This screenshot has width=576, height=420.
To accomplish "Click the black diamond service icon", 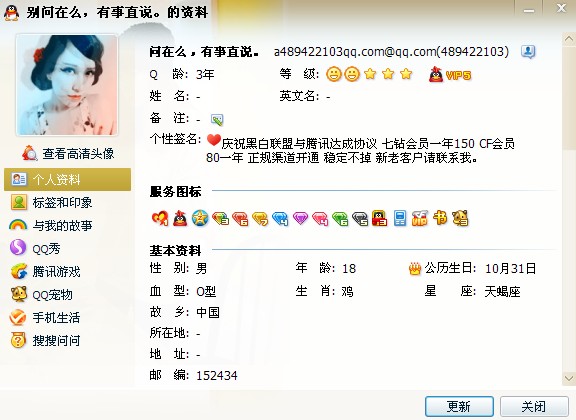I will (x=360, y=219).
